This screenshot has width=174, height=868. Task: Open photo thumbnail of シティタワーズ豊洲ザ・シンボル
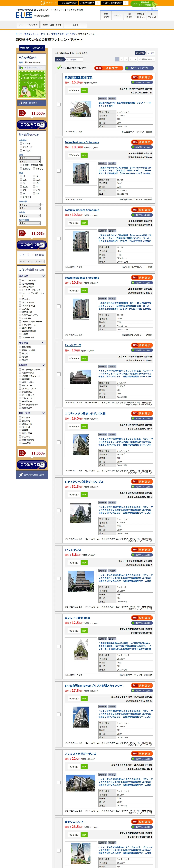(81, 513)
